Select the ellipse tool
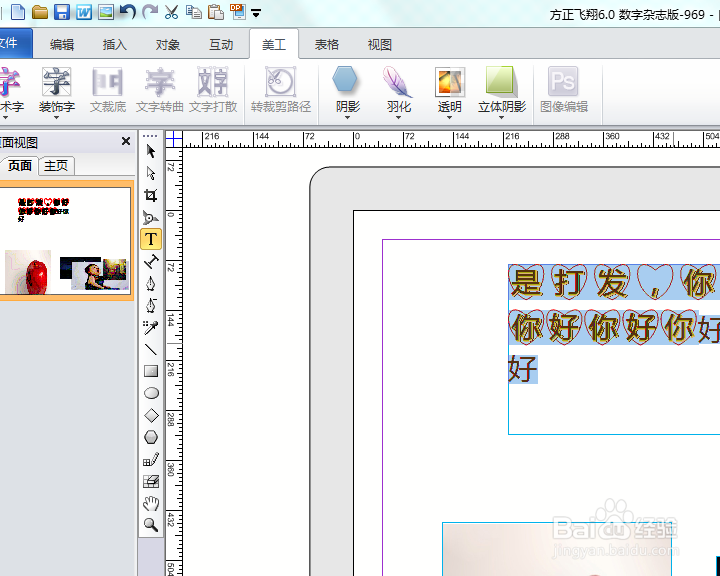Screen dimensions: 720x576 [151, 393]
